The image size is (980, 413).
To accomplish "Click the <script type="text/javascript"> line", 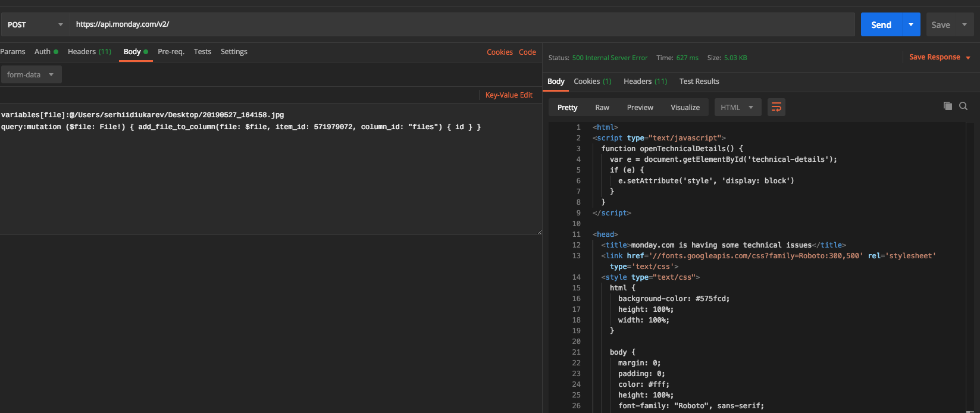I will [x=659, y=137].
